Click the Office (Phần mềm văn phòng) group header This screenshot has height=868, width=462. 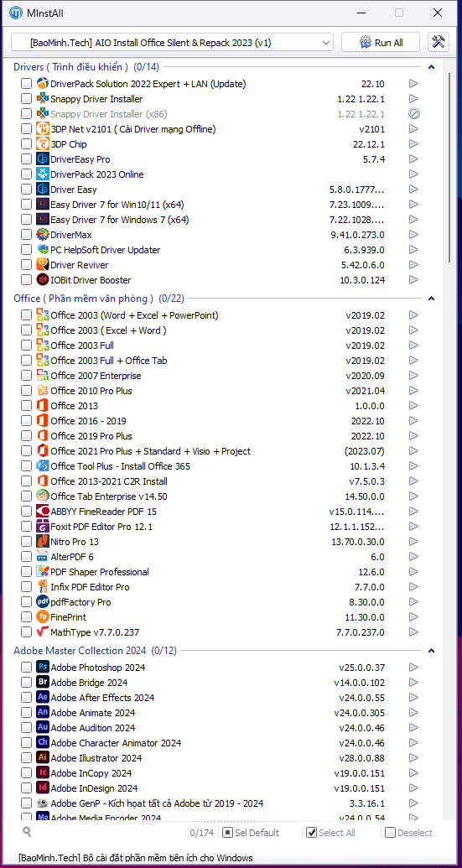[x=98, y=299]
